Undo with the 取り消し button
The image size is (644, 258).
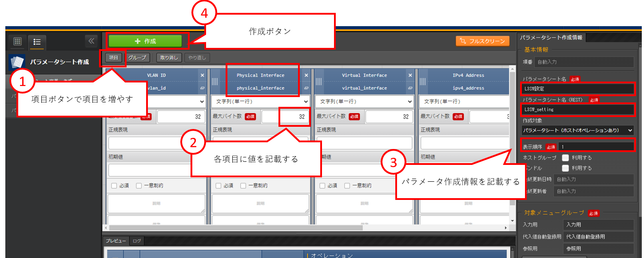(x=169, y=58)
